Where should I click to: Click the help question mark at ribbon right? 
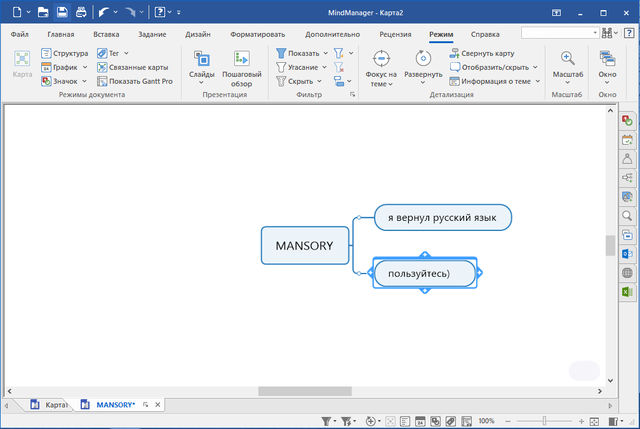point(629,33)
